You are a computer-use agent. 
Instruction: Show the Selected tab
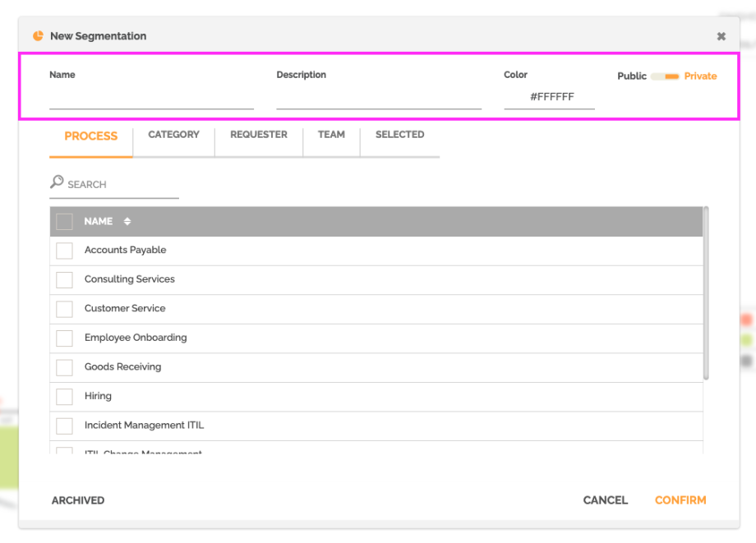point(399,135)
